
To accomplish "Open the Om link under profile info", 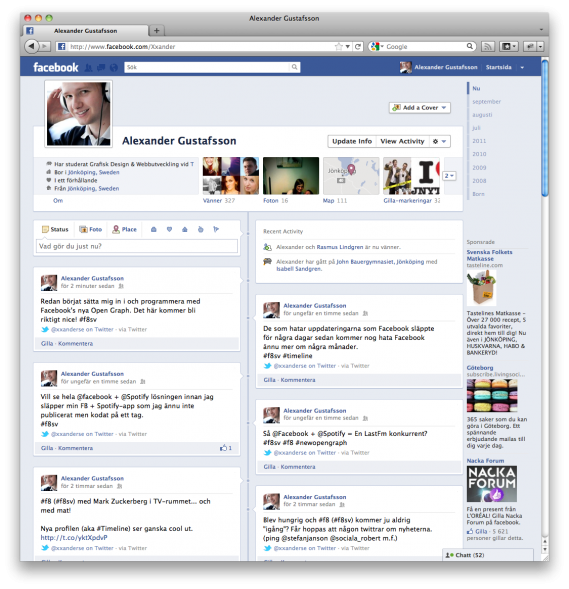I will [x=58, y=201].
